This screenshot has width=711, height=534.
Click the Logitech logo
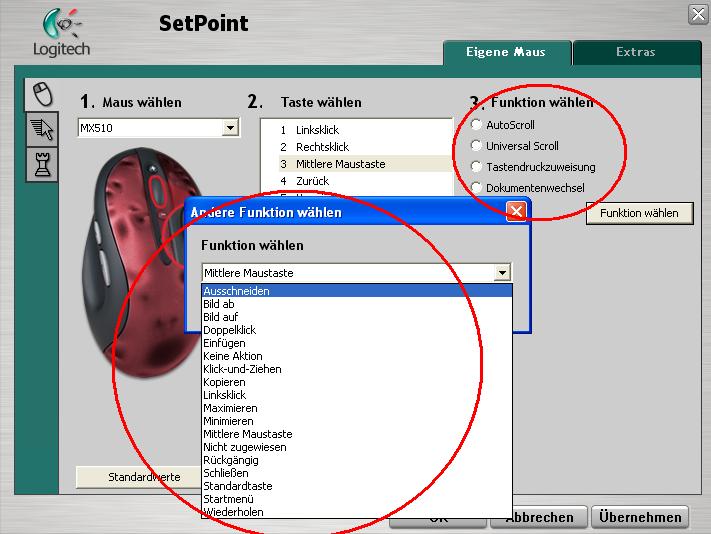(62, 34)
